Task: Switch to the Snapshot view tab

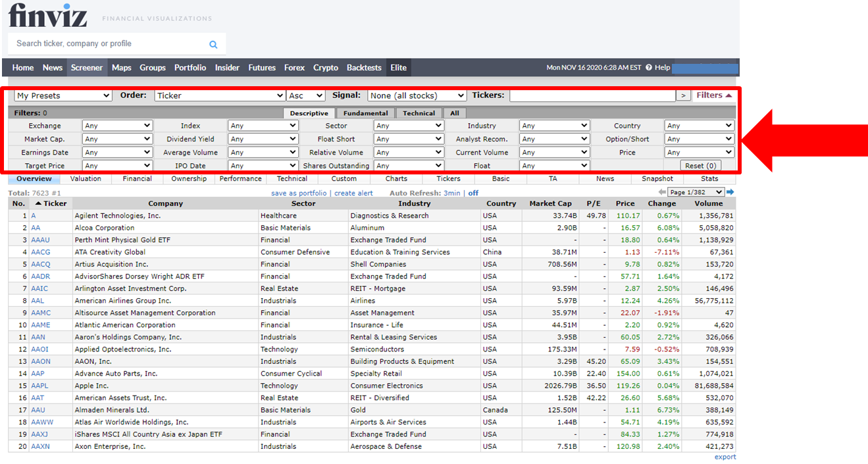Action: 657,178
